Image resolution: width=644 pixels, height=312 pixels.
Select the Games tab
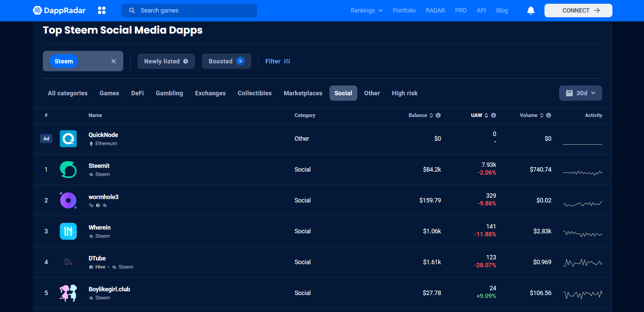[x=109, y=93]
